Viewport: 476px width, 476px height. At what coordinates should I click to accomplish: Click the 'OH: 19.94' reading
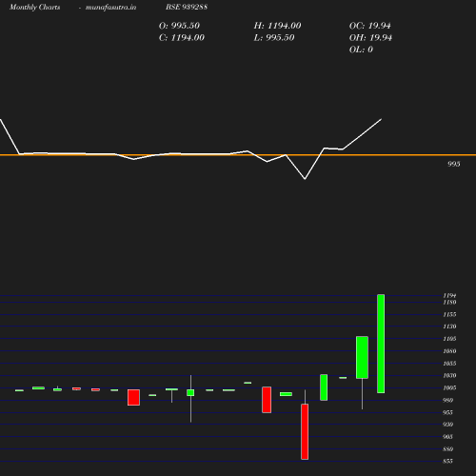coord(370,38)
